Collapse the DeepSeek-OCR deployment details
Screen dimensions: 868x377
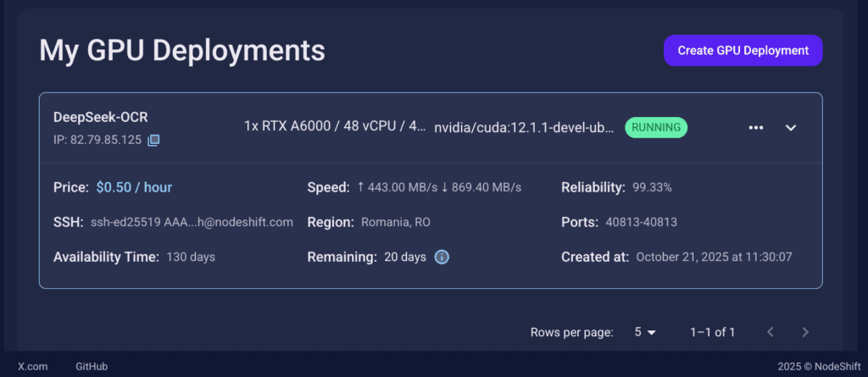tap(791, 128)
